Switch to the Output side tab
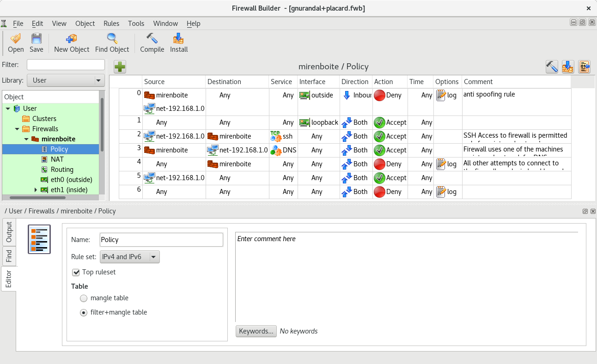The image size is (597, 364). pyautogui.click(x=9, y=233)
